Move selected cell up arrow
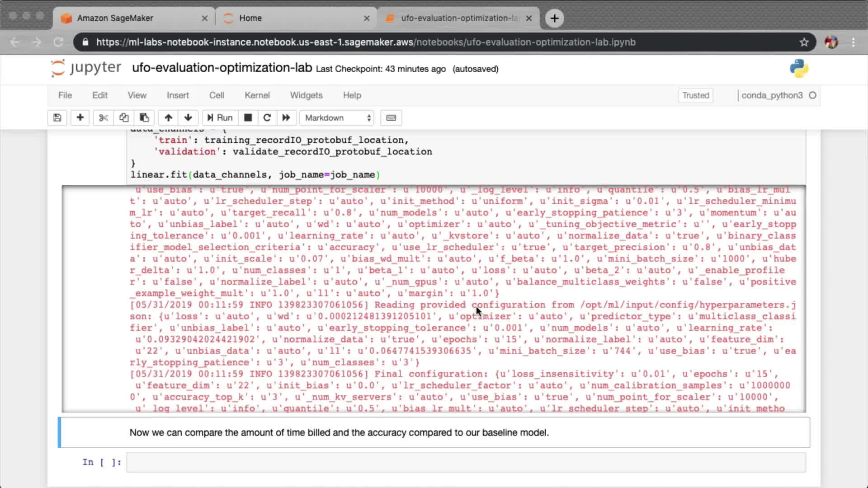The width and height of the screenshot is (868, 488). [168, 117]
